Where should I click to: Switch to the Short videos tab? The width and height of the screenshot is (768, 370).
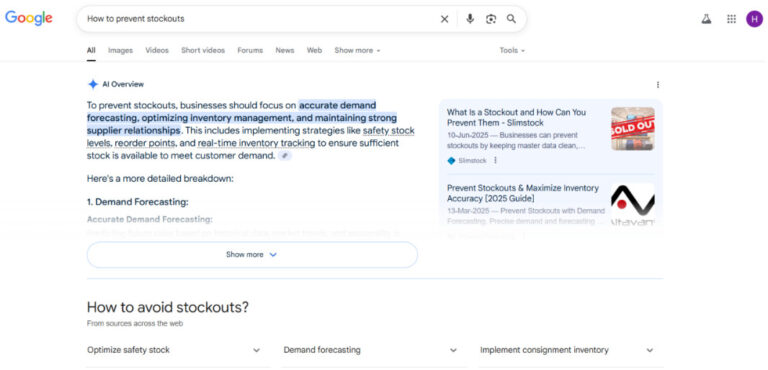(x=203, y=50)
